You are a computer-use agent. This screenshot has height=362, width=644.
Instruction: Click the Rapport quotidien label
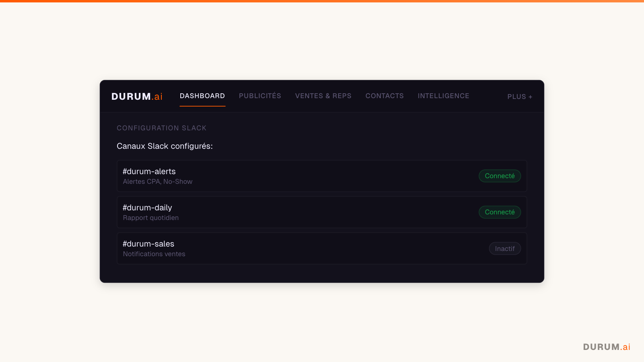point(151,218)
